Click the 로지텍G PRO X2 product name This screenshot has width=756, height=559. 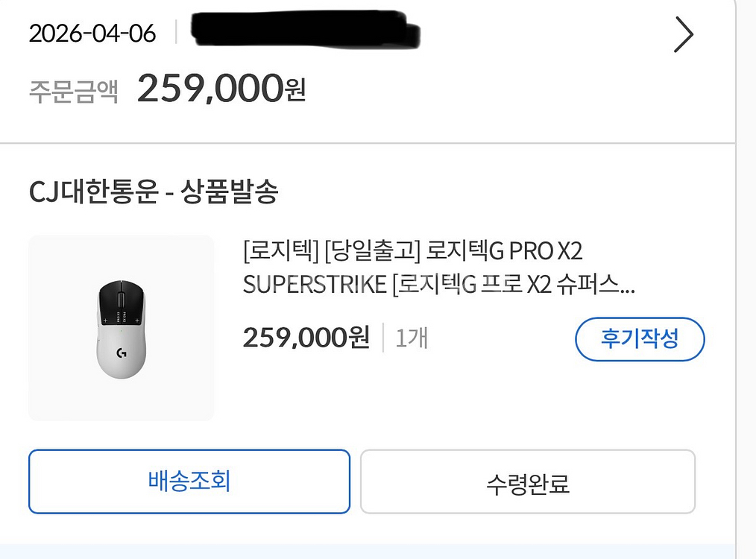pyautogui.click(x=503, y=251)
